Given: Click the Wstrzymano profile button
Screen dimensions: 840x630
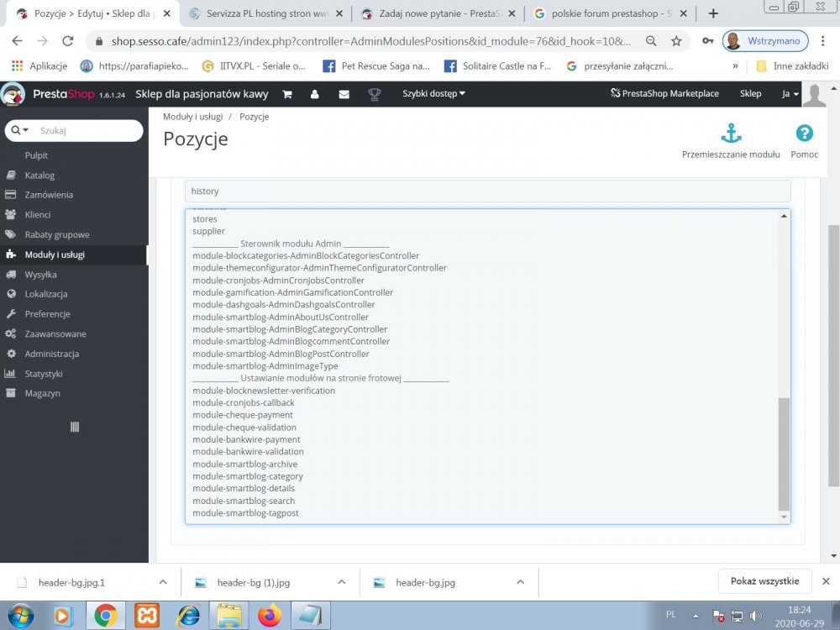Looking at the screenshot, I should 765,40.
